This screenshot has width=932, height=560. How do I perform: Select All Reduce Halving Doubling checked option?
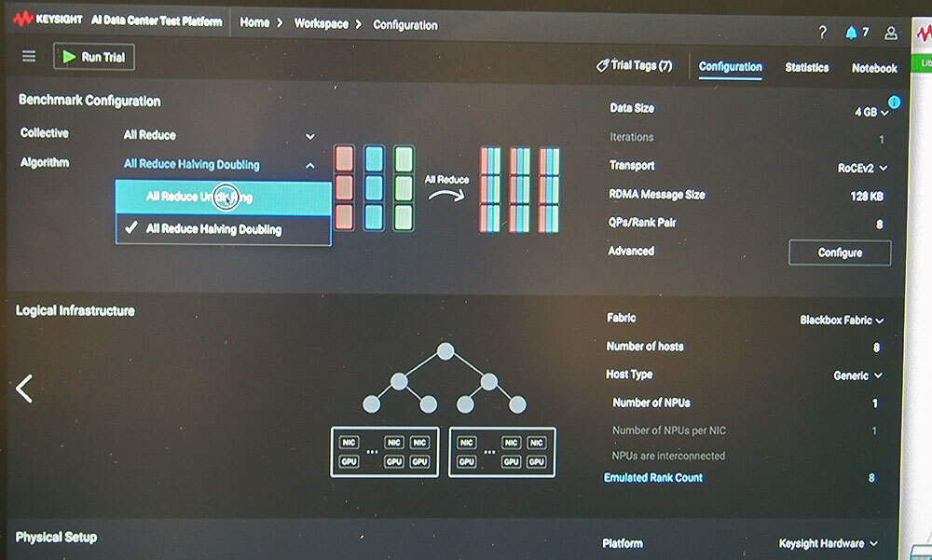tap(224, 229)
